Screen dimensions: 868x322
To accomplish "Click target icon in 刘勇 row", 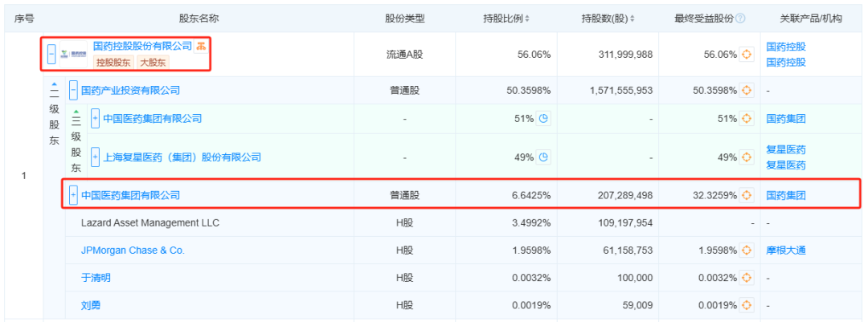I will point(747,305).
